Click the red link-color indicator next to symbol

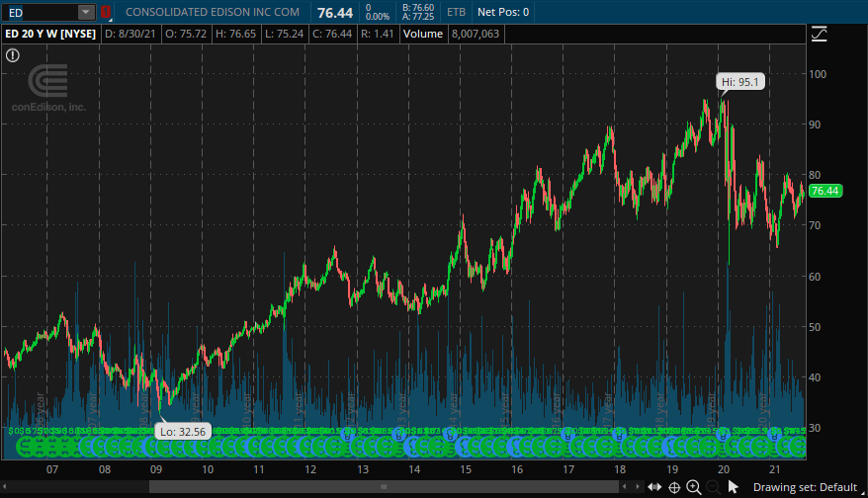click(x=105, y=12)
